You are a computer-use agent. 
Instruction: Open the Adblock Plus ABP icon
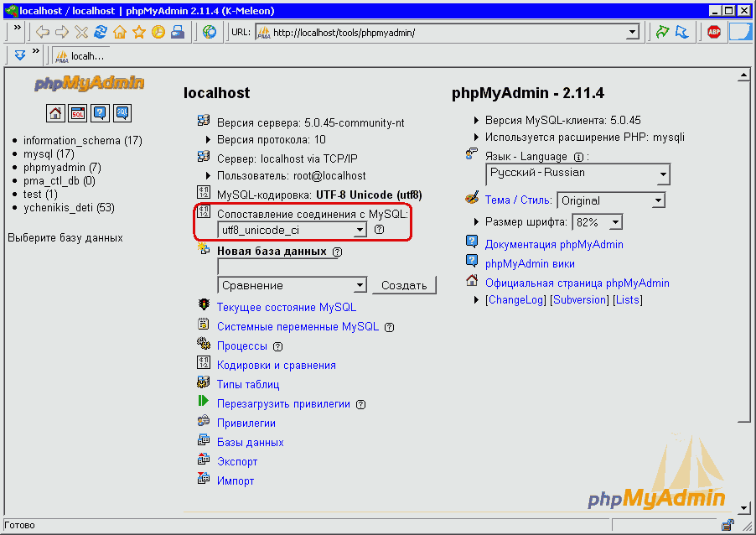click(714, 33)
